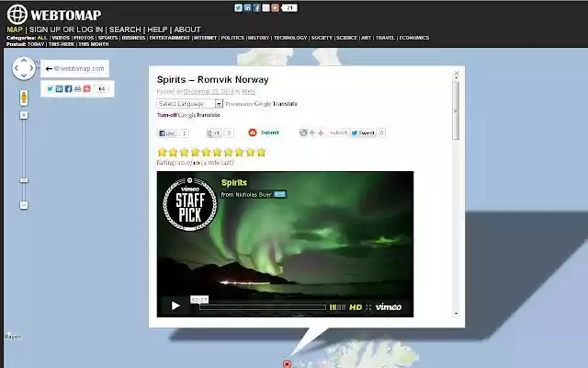
Task: Zoom out with the map minus button
Action: 24,205
